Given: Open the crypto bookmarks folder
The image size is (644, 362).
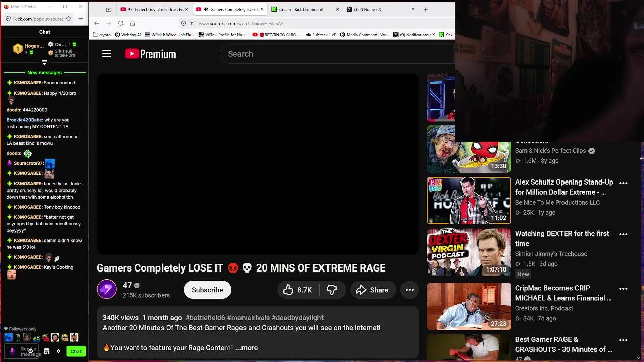Looking at the screenshot, I should pos(102,35).
